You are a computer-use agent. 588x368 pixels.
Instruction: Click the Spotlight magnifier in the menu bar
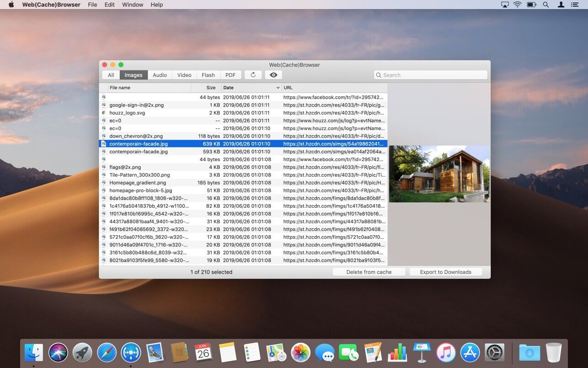tap(545, 5)
